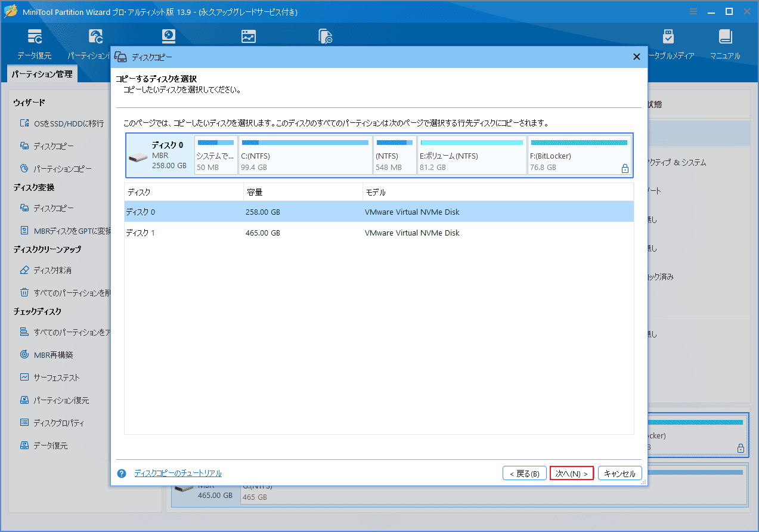Open Partition Recovery in the sidebar
The image size is (759, 532).
pyautogui.click(x=54, y=400)
